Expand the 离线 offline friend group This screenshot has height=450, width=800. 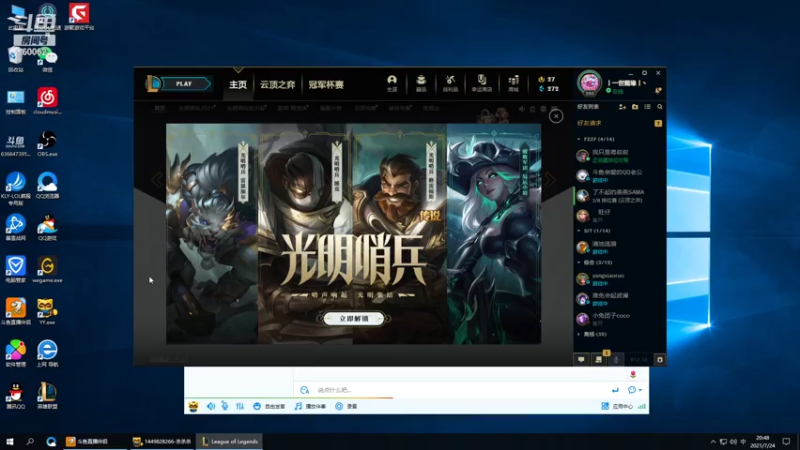[x=592, y=334]
